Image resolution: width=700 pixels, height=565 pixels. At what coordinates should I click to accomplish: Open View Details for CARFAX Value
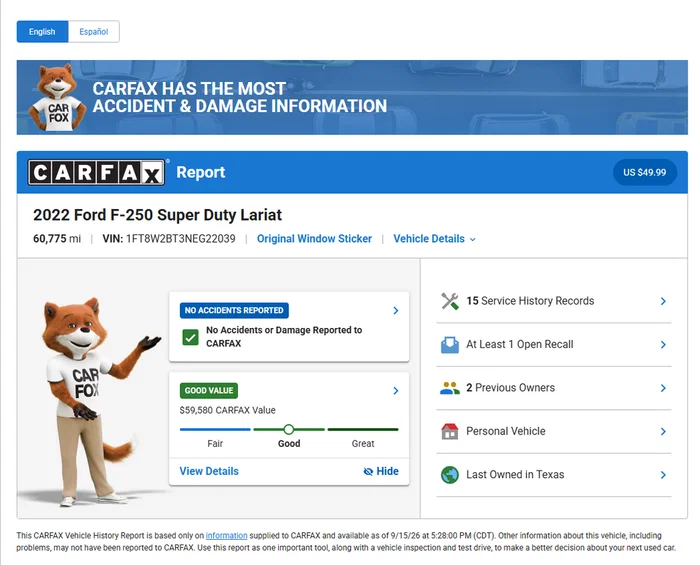click(209, 471)
